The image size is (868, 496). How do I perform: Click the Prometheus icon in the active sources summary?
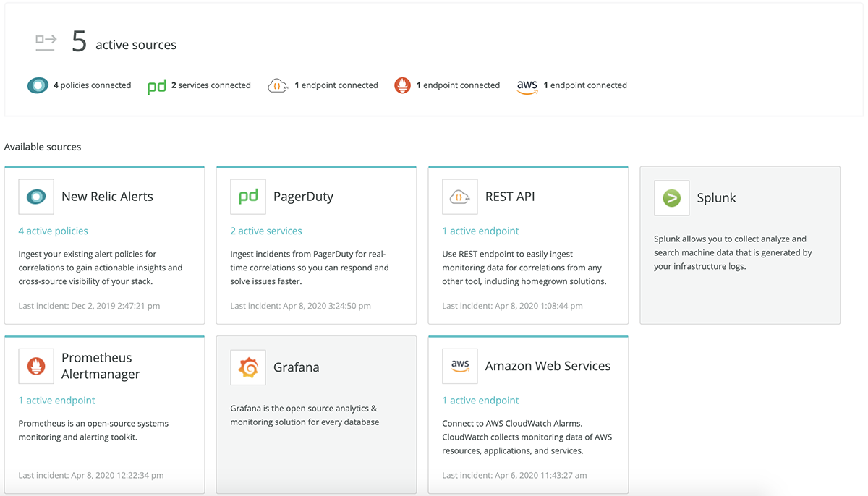click(x=402, y=85)
